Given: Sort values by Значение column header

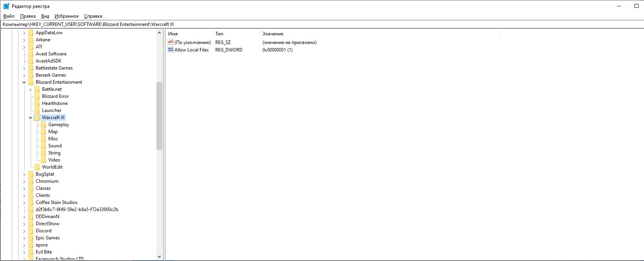Looking at the screenshot, I should click(380, 34).
